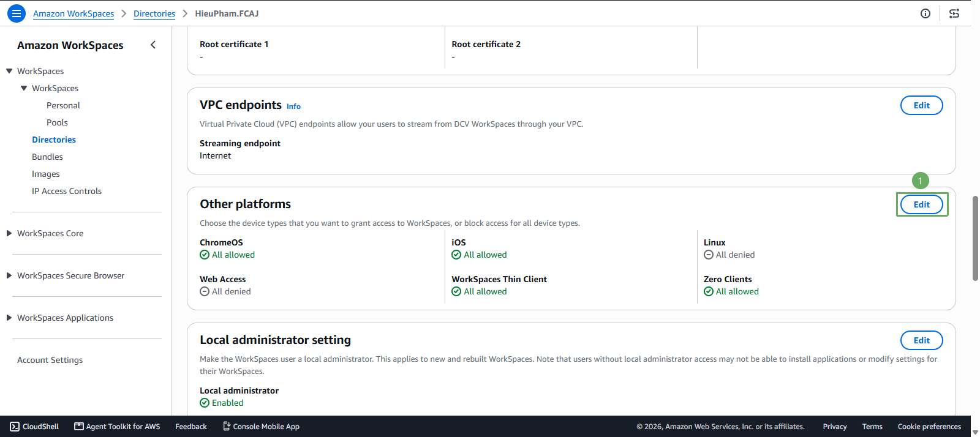Go to Amazon WorkSpaces breadcrumb

coord(73,13)
